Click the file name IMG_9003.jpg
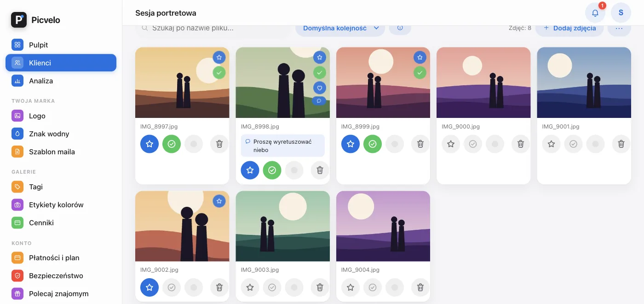 click(260, 270)
